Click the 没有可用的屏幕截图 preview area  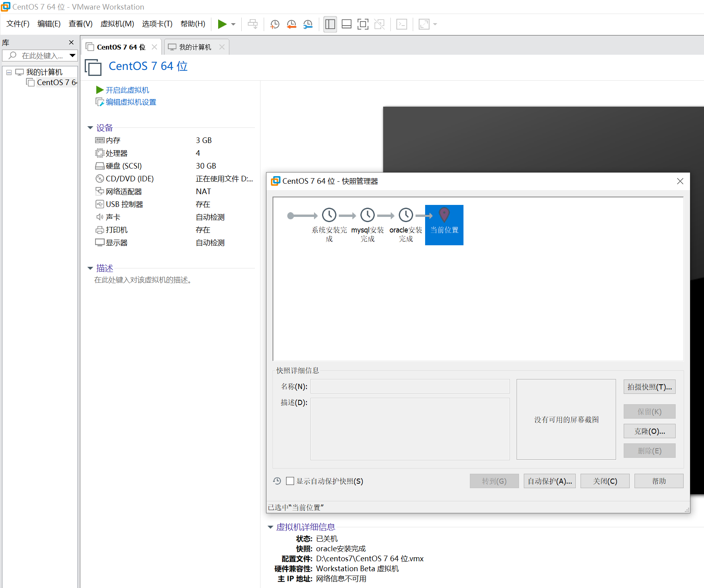[x=566, y=419]
